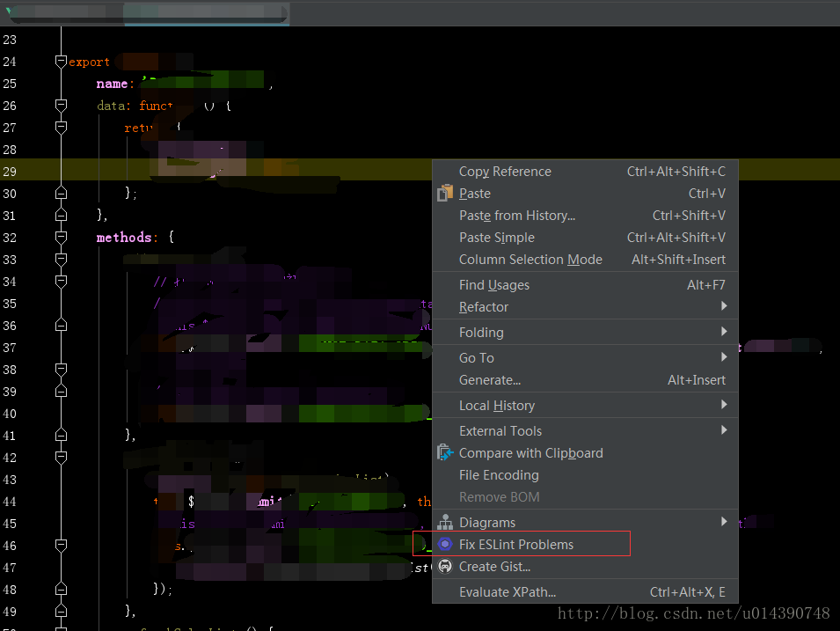Toggle the fold marker on line 26
840x631 pixels.
coord(61,106)
